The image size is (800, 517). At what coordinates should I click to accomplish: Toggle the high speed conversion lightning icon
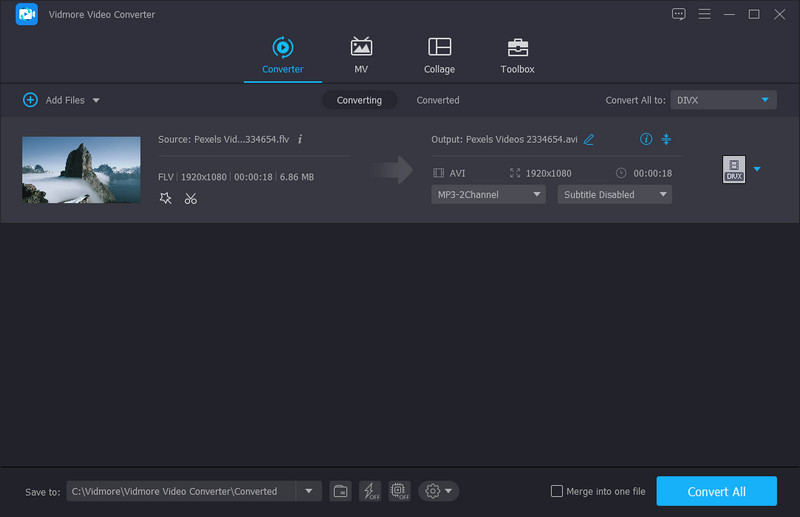[370, 491]
